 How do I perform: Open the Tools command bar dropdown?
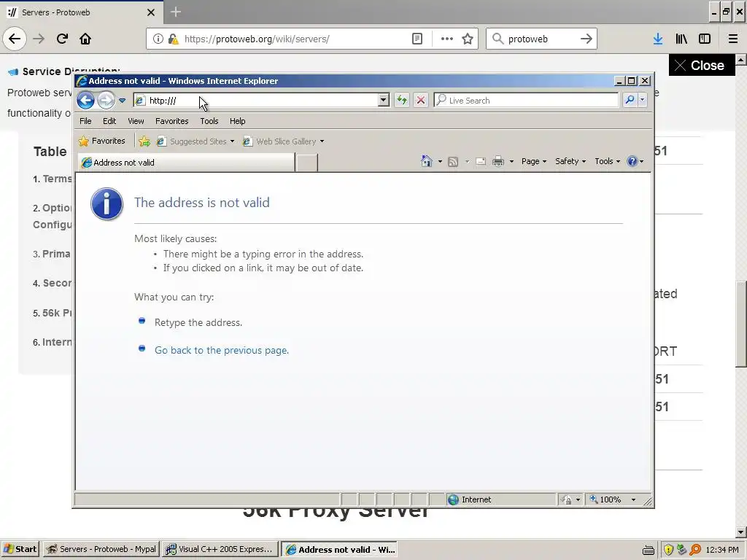(x=608, y=161)
